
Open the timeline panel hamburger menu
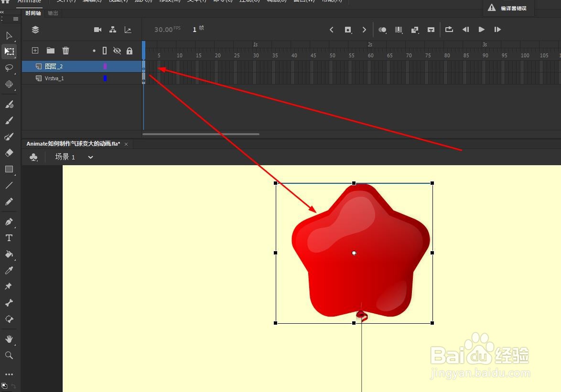click(x=16, y=19)
